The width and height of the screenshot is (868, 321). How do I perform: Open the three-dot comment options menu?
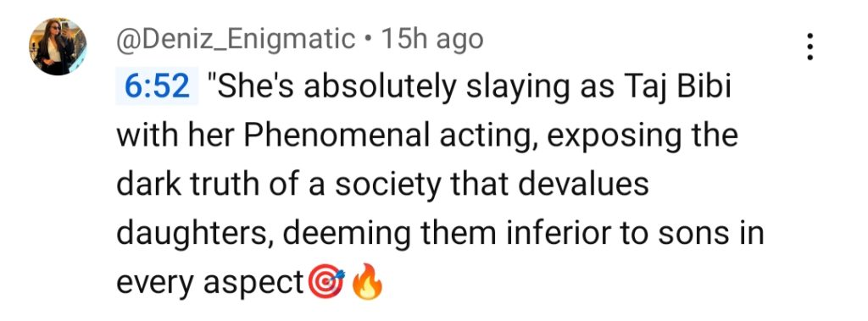(810, 47)
